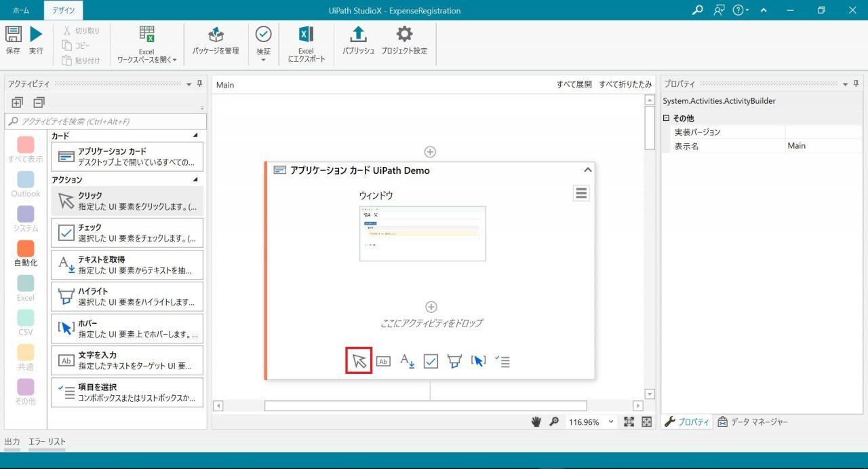Select アプリケーション カード activity
This screenshot has height=469, width=868.
[127, 157]
